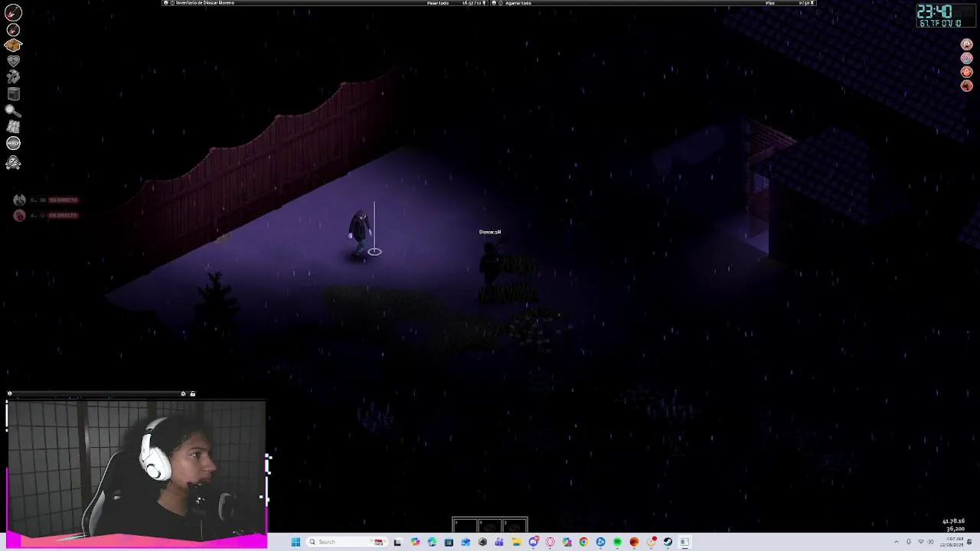
Task: Click the gear icon on the webcam overlay
Action: (x=183, y=393)
